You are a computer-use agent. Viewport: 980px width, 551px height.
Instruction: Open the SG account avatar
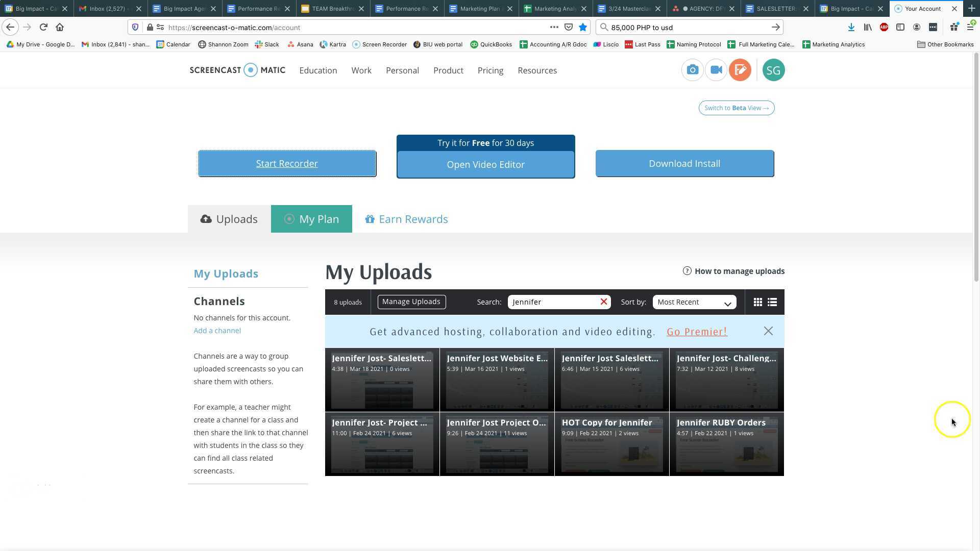pyautogui.click(x=773, y=70)
